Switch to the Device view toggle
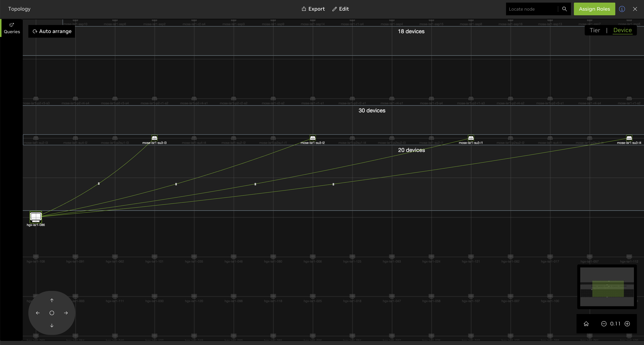 click(623, 30)
